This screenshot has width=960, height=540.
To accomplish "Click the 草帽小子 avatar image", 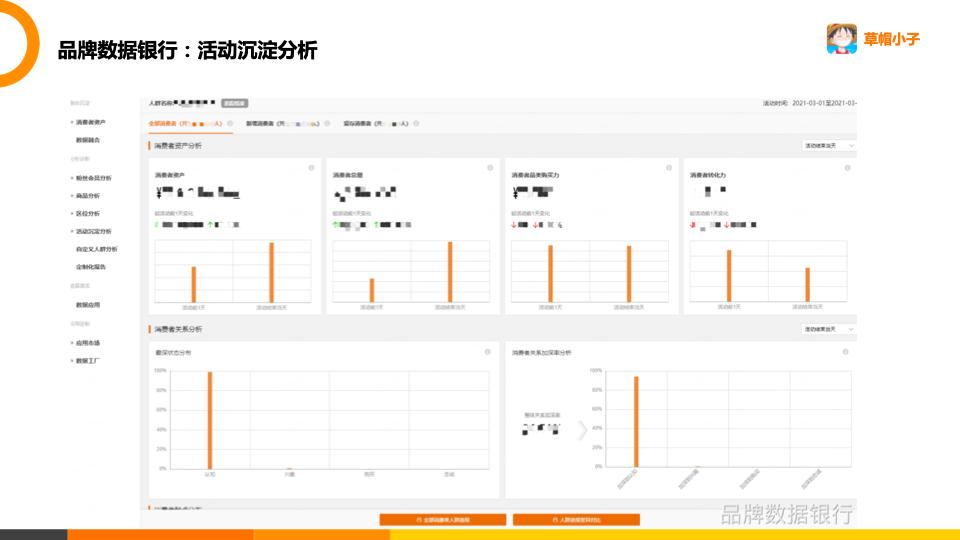I will [x=842, y=39].
